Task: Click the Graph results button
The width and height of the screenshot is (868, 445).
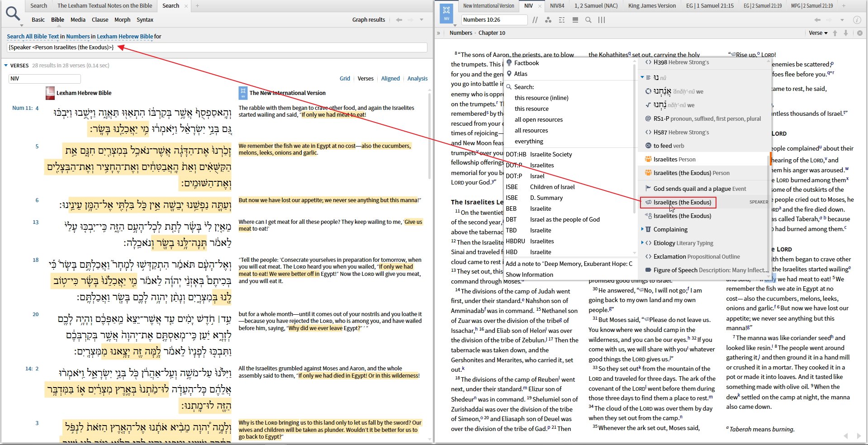Action: coord(369,20)
